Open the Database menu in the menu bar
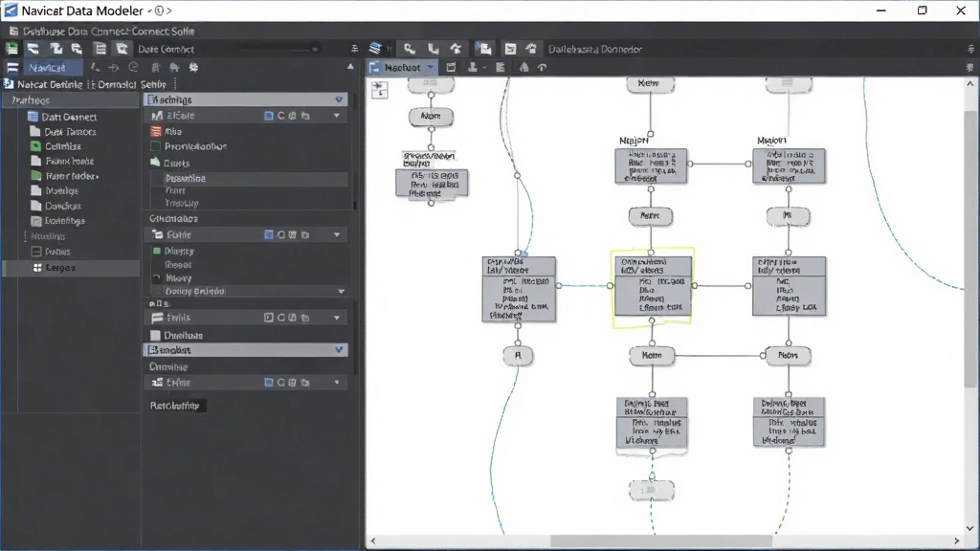The image size is (980, 551). coord(43,32)
